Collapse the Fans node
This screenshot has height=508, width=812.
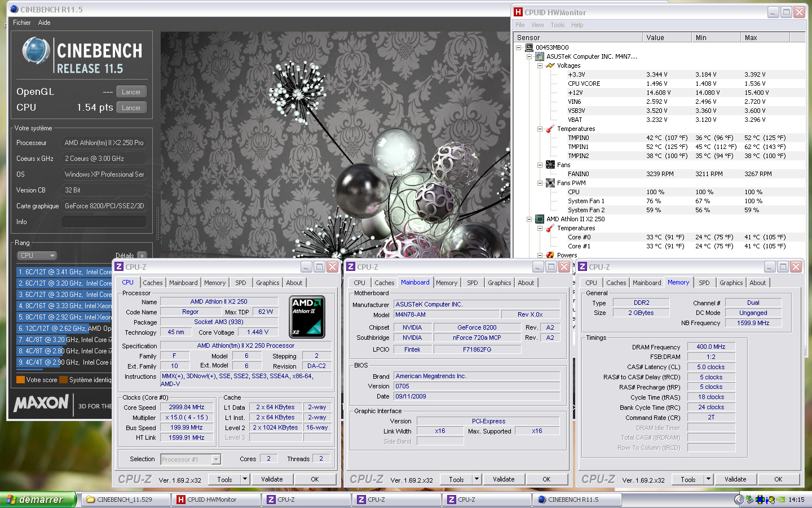(x=540, y=165)
